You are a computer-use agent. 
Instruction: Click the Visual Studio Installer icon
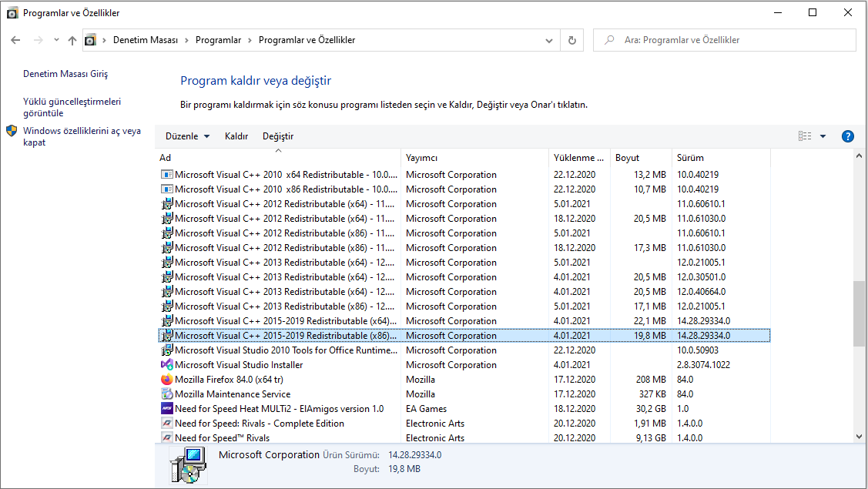pyautogui.click(x=166, y=364)
